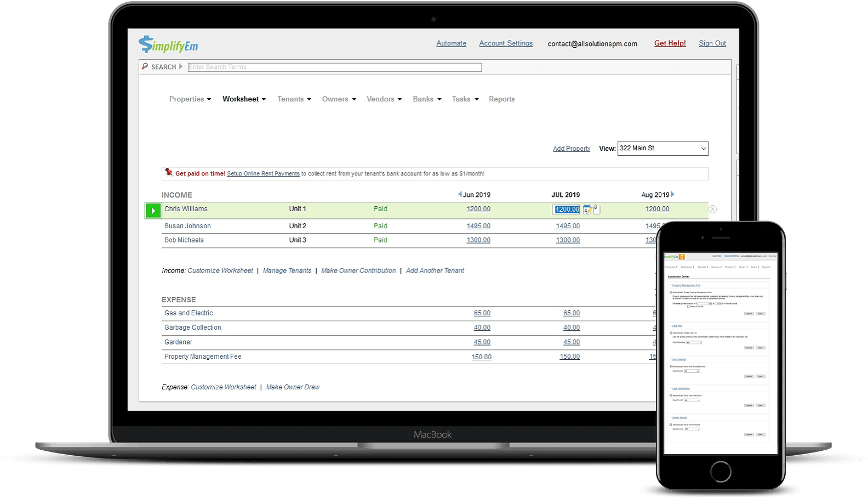This screenshot has height=498, width=868.
Task: Expand the Properties dropdown menu
Action: pos(190,99)
